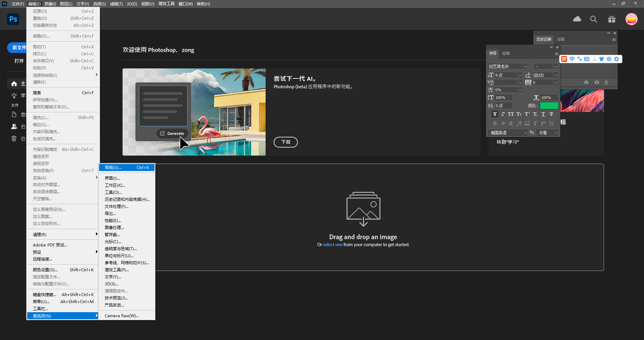Expand the 9 点 font size dropdown

[x=520, y=75]
